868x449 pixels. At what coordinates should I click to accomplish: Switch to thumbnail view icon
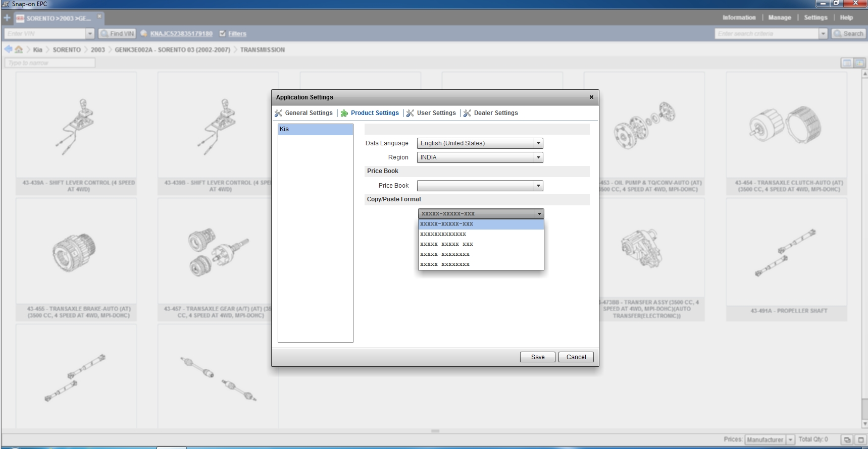click(x=859, y=63)
